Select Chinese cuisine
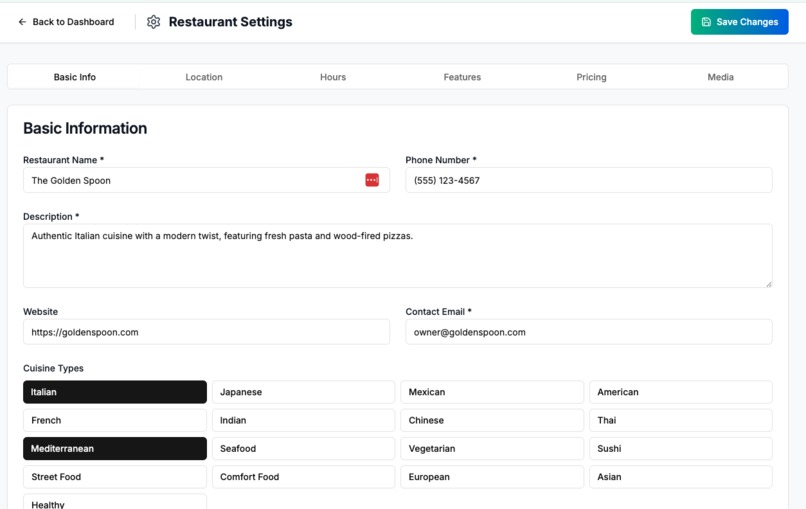 (x=492, y=420)
